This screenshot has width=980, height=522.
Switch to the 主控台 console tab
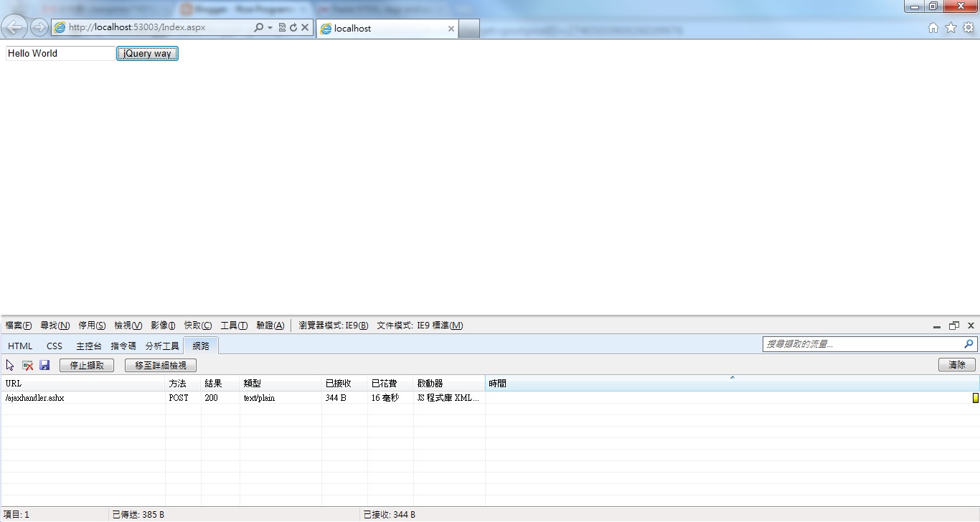[89, 346]
